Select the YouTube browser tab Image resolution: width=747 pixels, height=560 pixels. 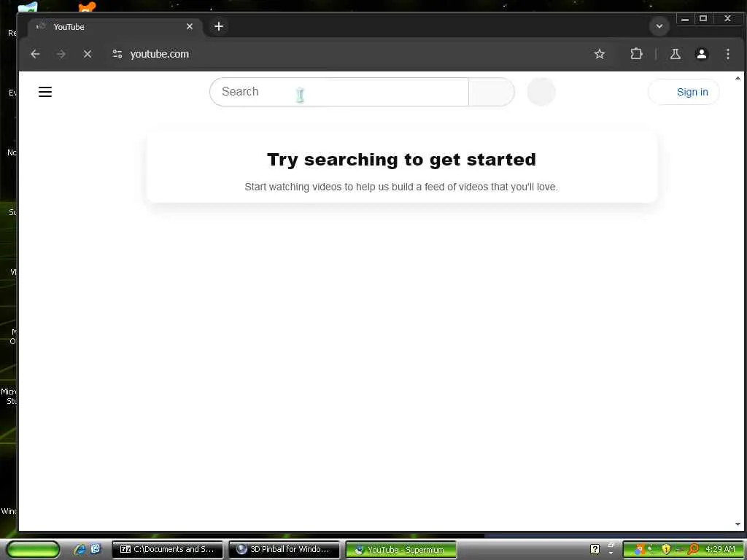115,27
